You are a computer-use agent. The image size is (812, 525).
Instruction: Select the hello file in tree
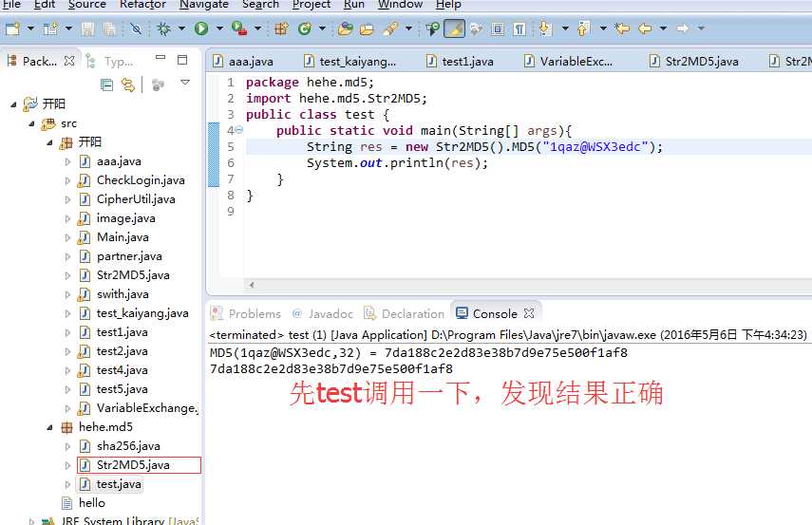tap(83, 503)
